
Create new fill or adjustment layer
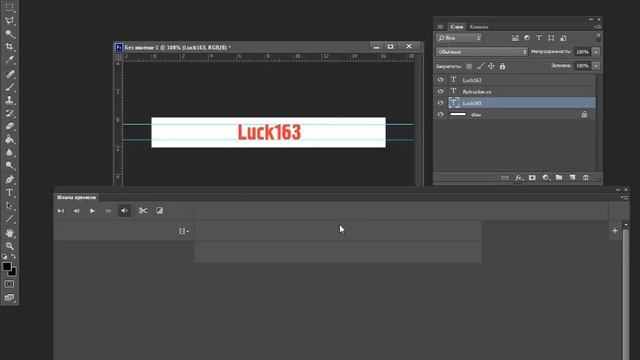coord(546,178)
